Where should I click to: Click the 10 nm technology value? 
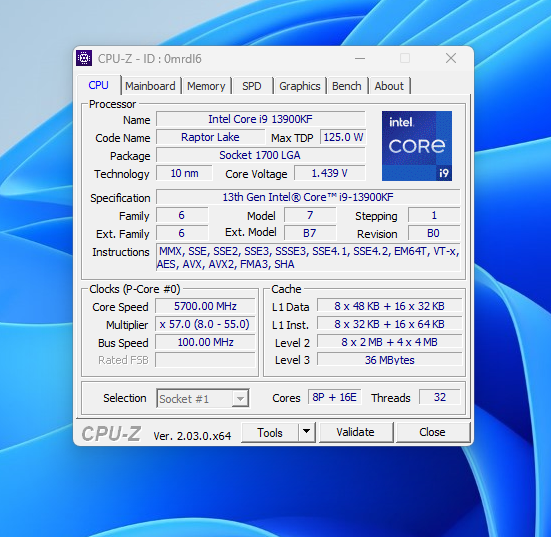(184, 173)
